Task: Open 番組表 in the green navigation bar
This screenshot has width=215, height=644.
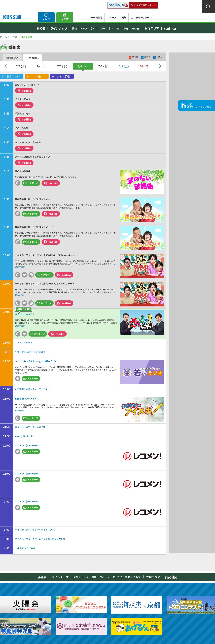Action: click(41, 28)
